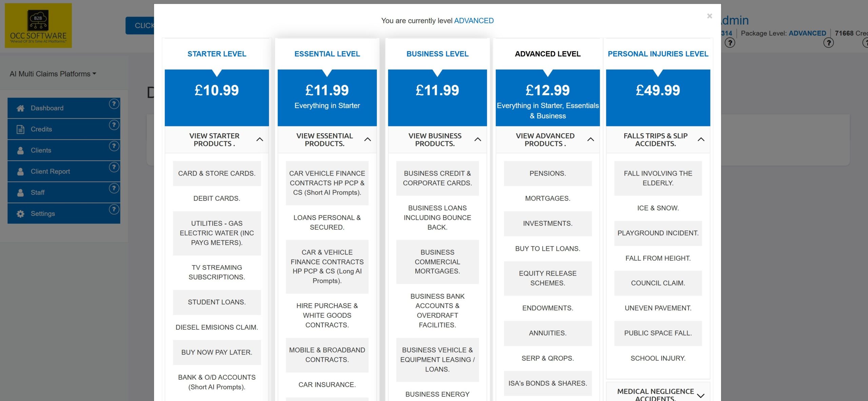Click the Credits document icon
868x401 pixels.
pyautogui.click(x=20, y=129)
